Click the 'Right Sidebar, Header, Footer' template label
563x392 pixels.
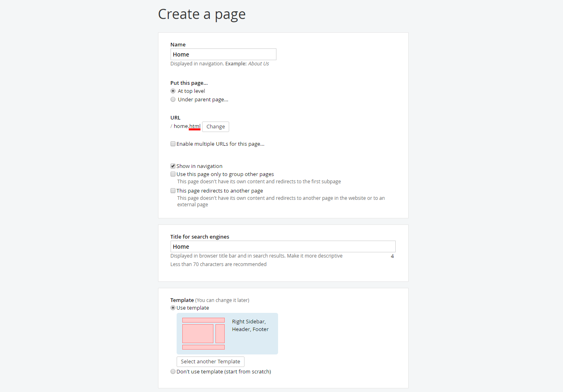coord(250,325)
